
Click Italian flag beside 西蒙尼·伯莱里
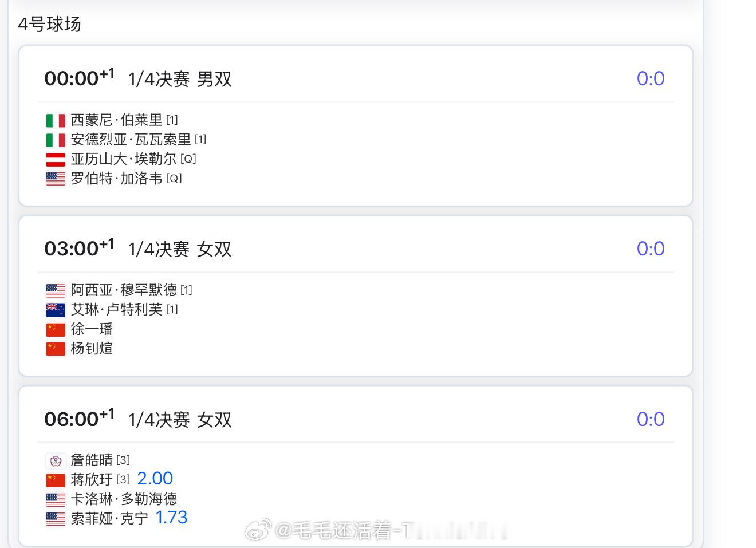point(56,120)
